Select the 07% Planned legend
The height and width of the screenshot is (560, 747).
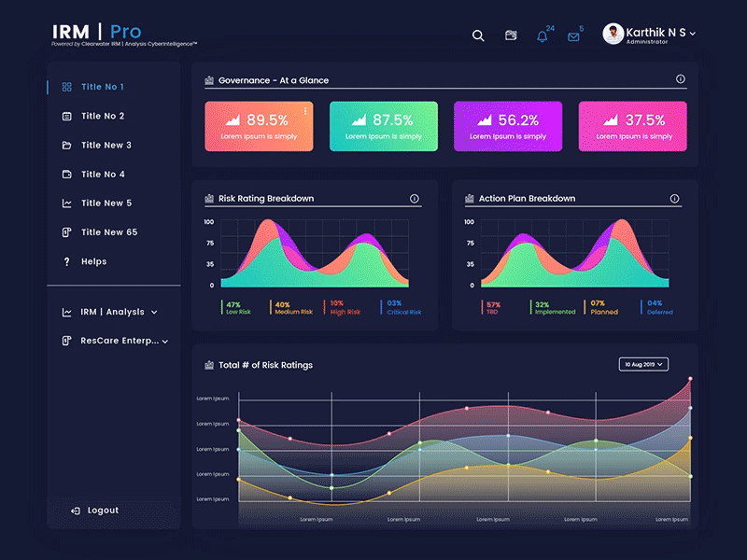click(601, 308)
